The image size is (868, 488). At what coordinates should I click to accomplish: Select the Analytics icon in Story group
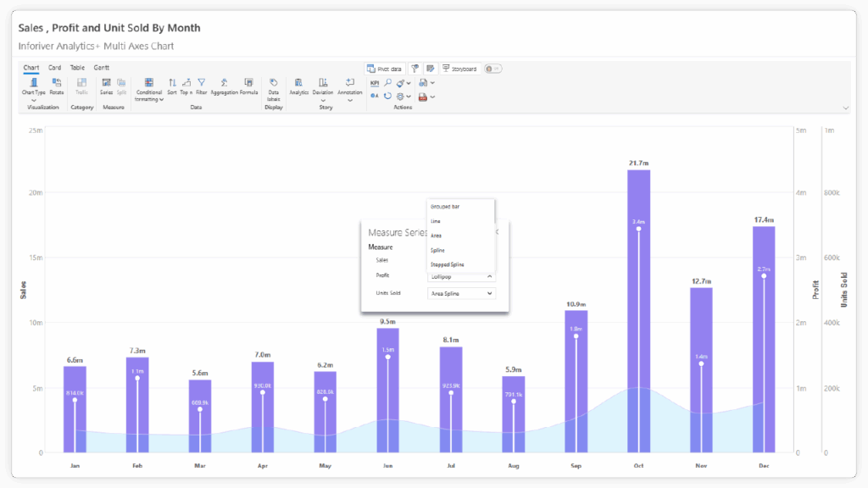click(x=298, y=84)
